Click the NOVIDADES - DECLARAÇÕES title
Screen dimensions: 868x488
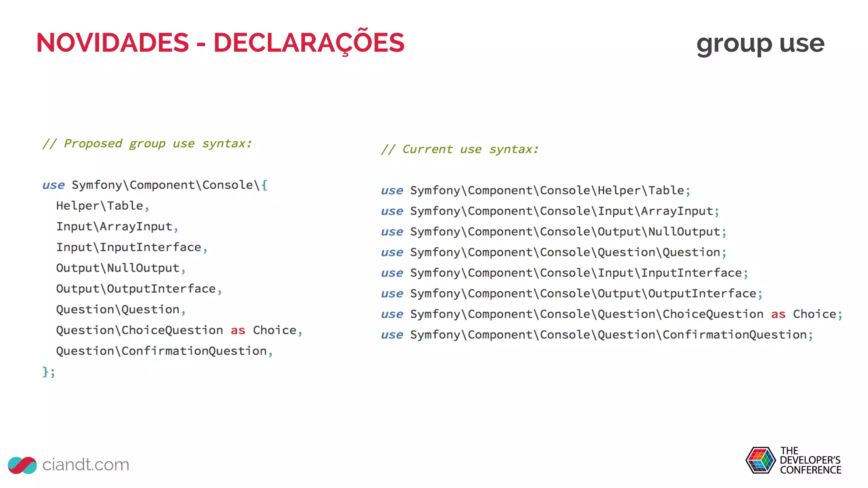pos(220,43)
